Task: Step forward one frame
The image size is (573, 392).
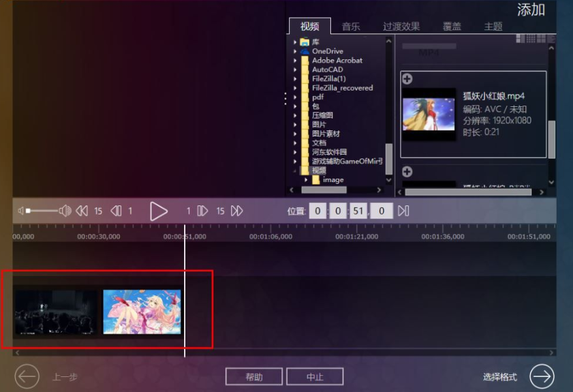Action: coord(202,211)
